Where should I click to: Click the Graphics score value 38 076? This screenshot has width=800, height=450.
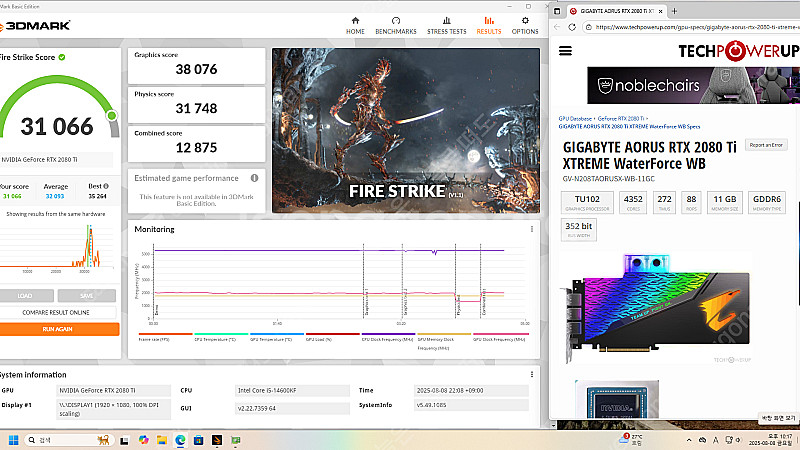coord(196,69)
